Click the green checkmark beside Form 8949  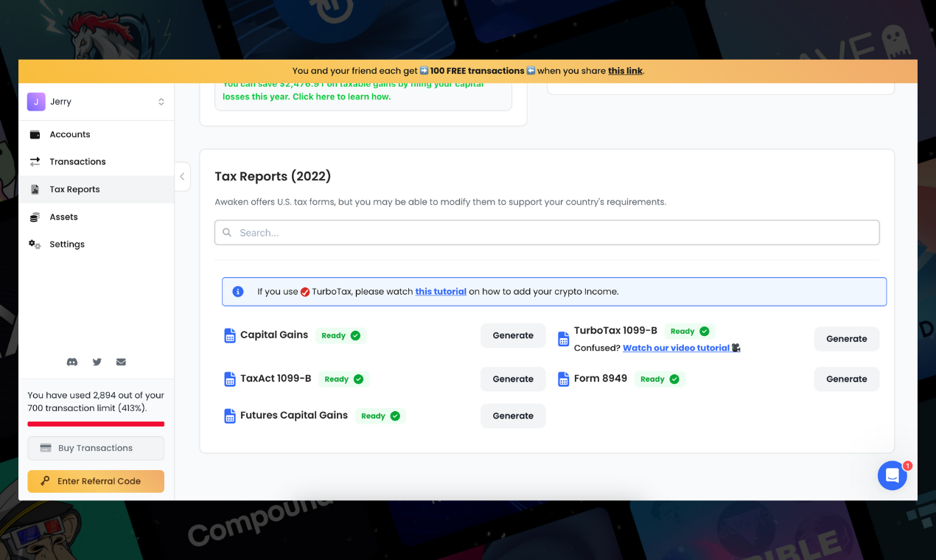pyautogui.click(x=674, y=379)
